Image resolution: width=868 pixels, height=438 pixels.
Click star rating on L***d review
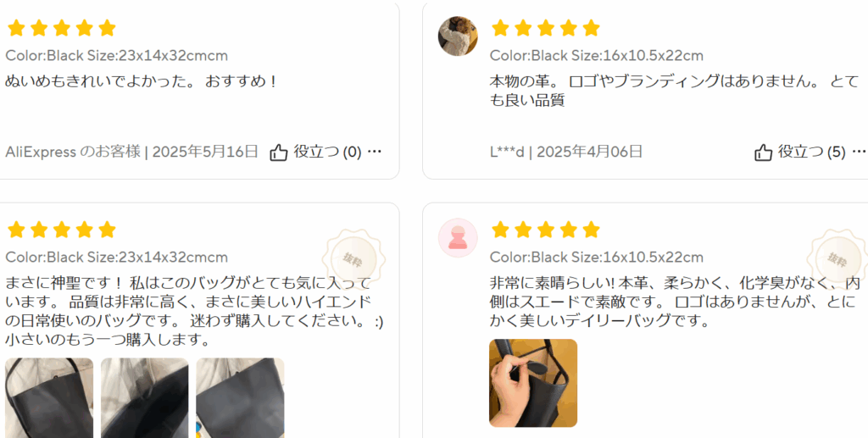point(545,28)
